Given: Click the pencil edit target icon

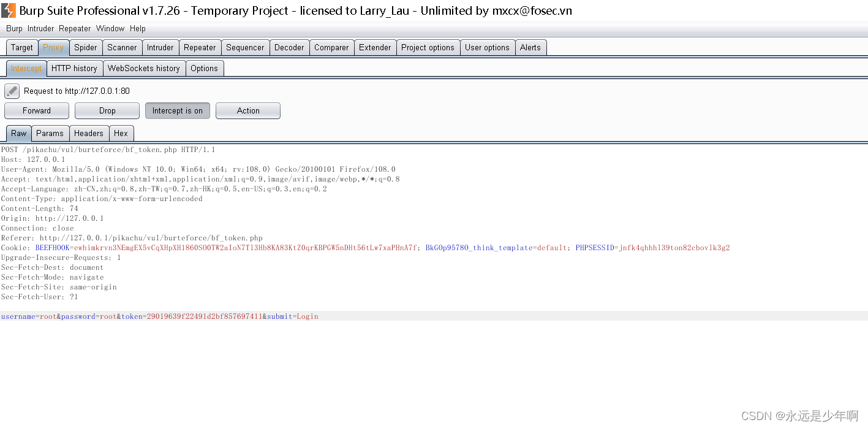Looking at the screenshot, I should 12,91.
